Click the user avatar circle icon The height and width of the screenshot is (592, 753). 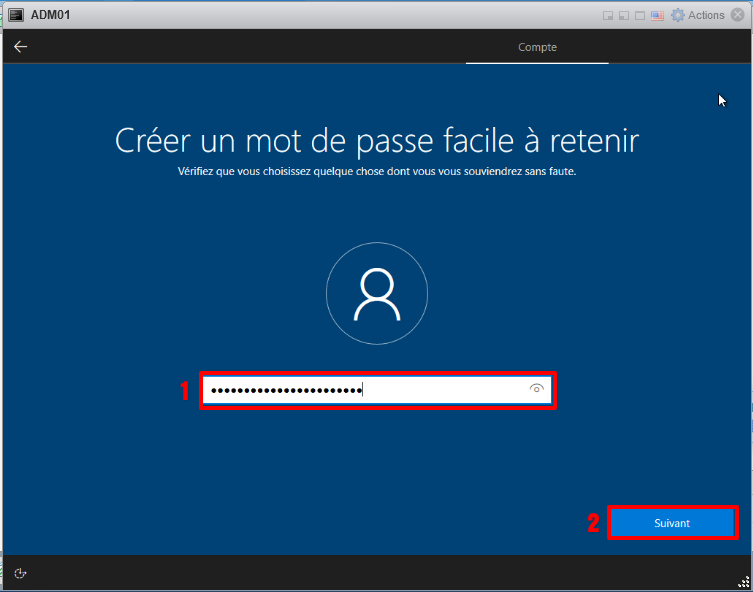coord(377,294)
